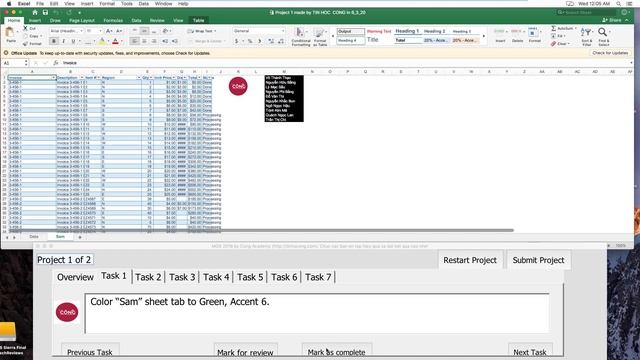Open the font size dropdown
The width and height of the screenshot is (640, 360).
point(100,31)
